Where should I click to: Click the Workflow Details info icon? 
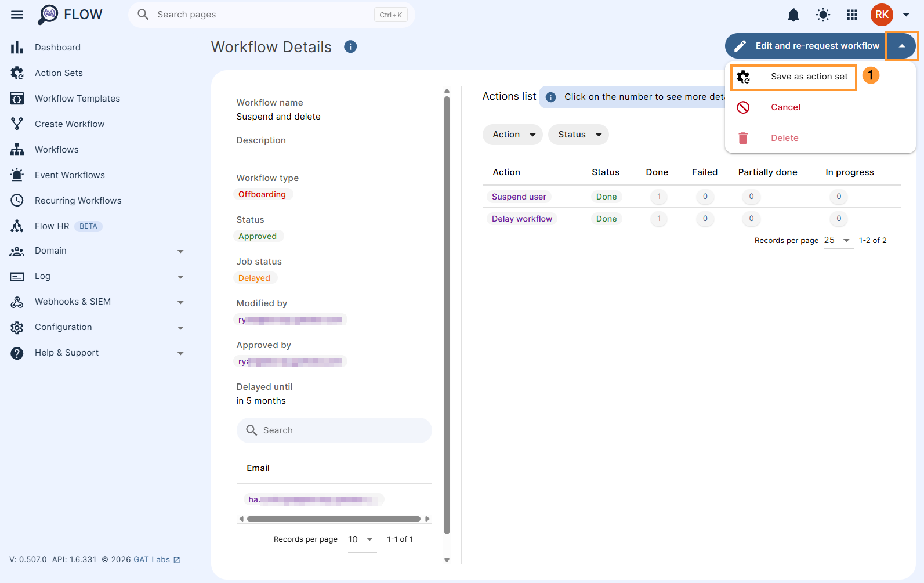coord(350,46)
